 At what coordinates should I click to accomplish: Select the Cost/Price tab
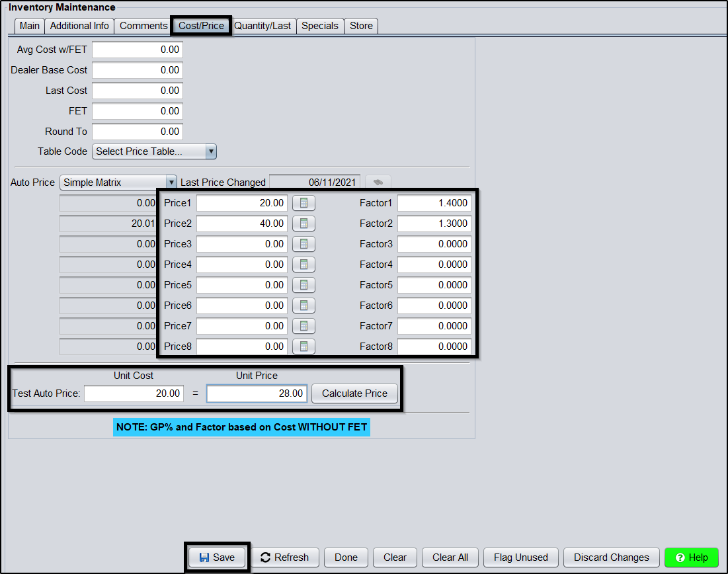pos(201,26)
